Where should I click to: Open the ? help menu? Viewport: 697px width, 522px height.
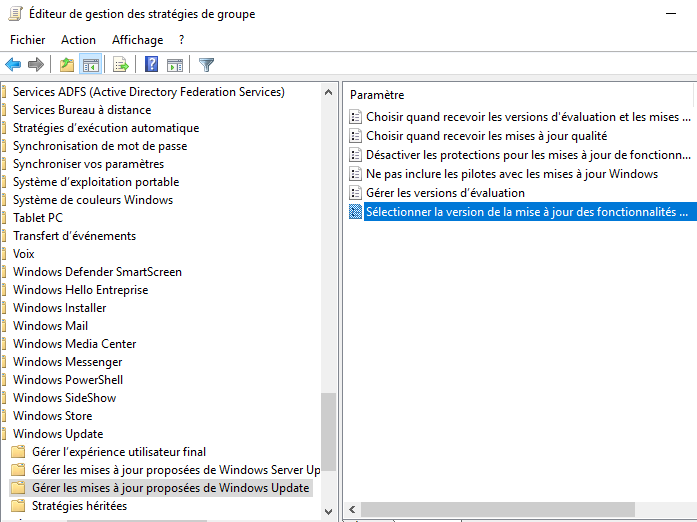(181, 40)
